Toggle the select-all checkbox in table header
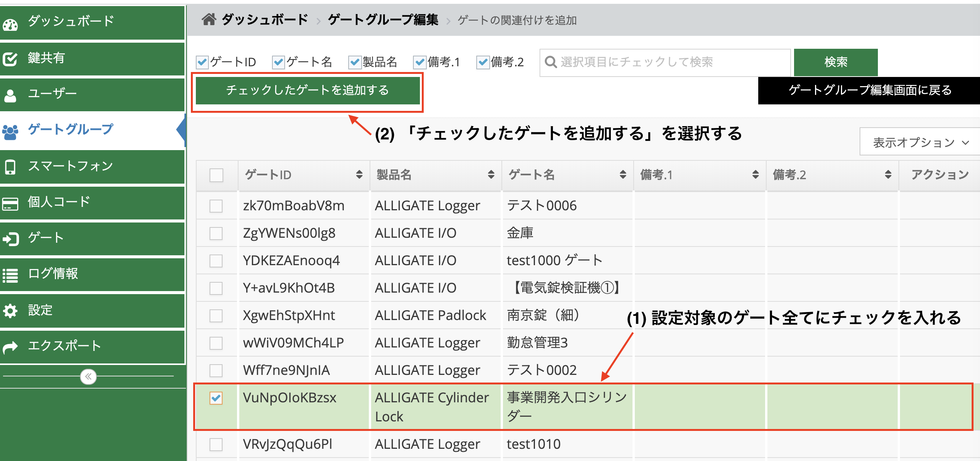 [216, 175]
